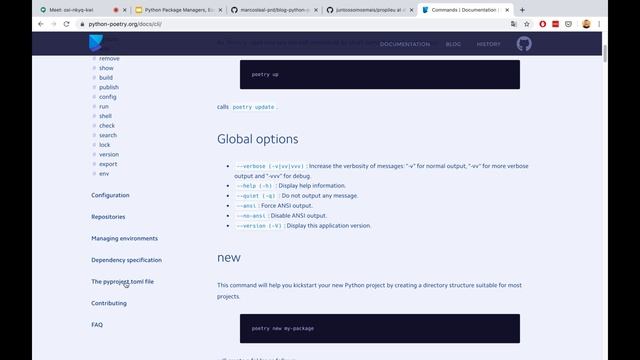Jump to the publish command in sidebar
Screen dimensions: 640x360
tap(109, 87)
